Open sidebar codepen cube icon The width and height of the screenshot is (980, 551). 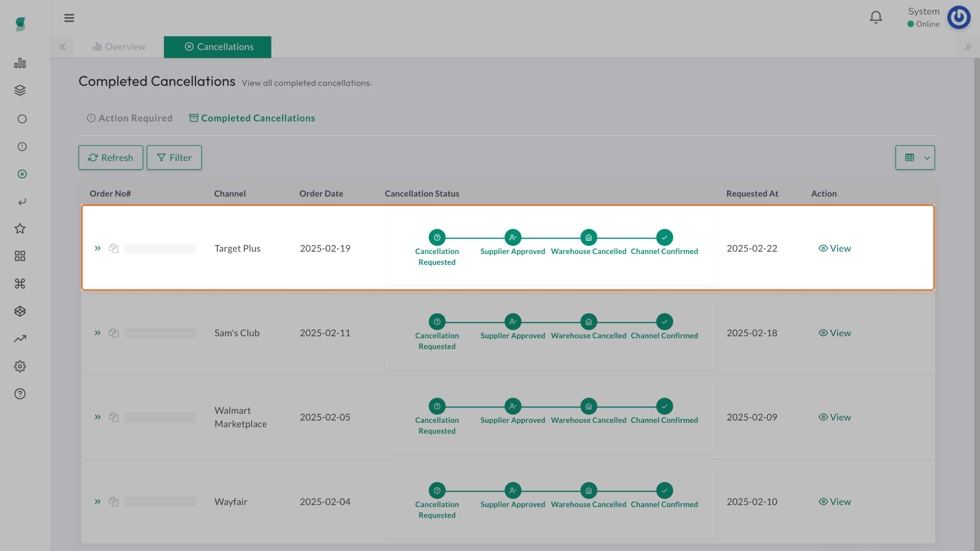coord(20,311)
